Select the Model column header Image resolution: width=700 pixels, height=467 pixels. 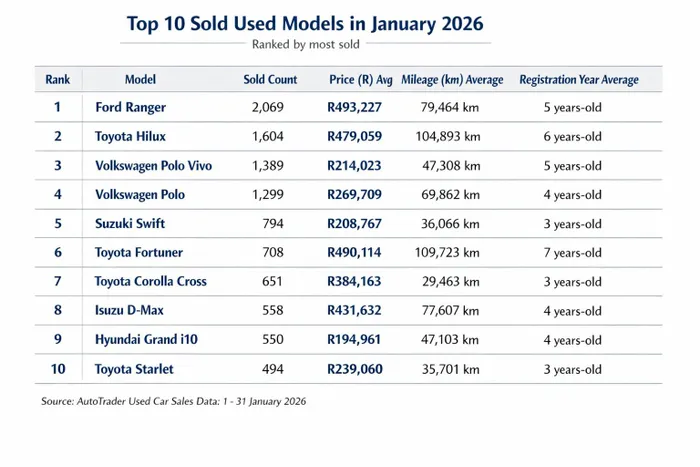140,79
